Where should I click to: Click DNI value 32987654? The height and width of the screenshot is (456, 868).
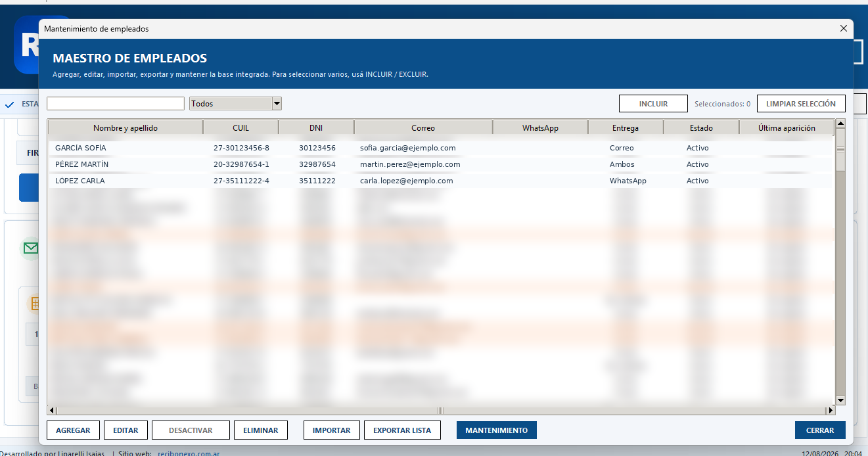pyautogui.click(x=317, y=164)
